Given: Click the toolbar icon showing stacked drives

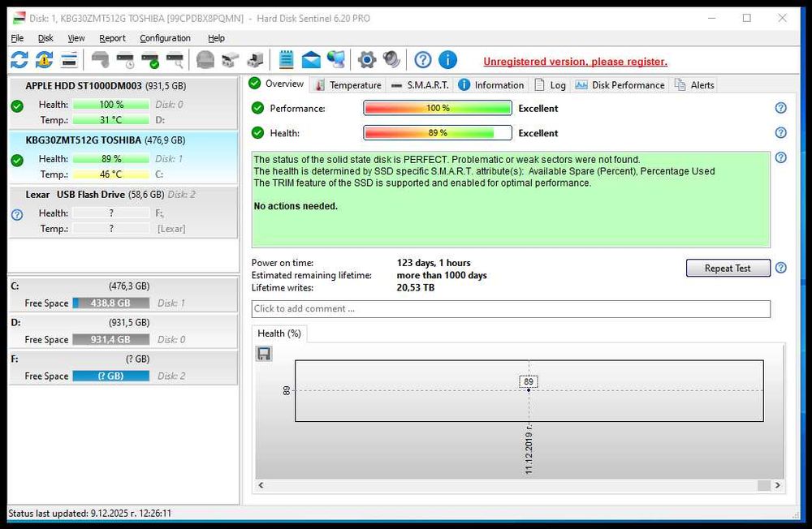Looking at the screenshot, I should [230, 60].
